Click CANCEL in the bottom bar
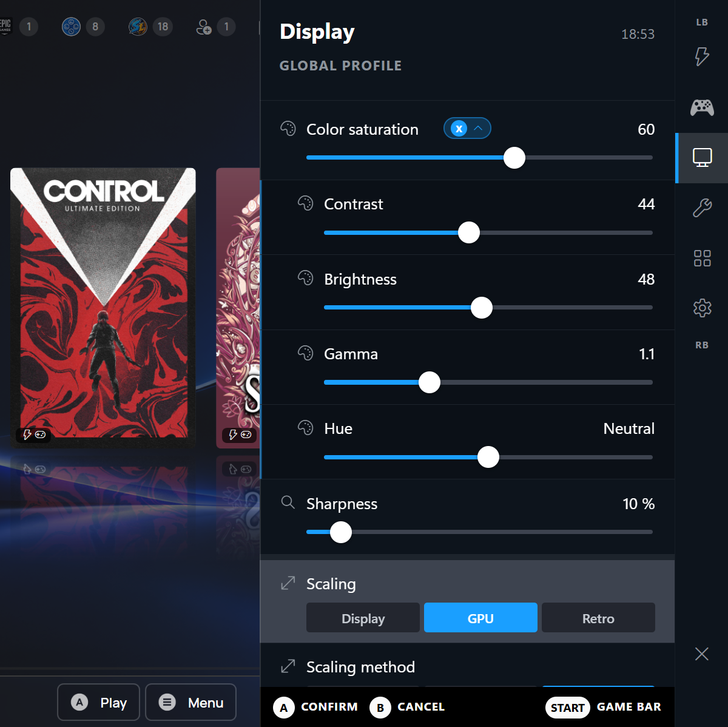728x727 pixels. tap(421, 707)
